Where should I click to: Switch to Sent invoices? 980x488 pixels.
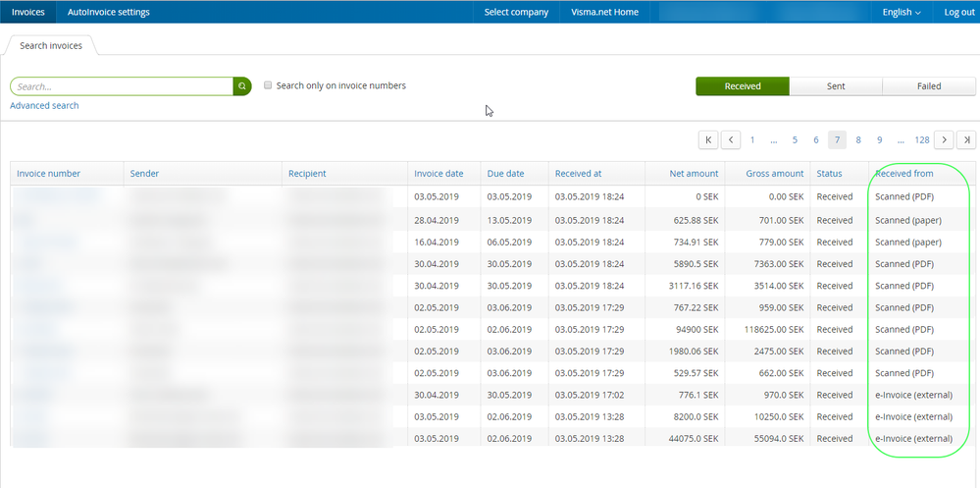point(836,86)
